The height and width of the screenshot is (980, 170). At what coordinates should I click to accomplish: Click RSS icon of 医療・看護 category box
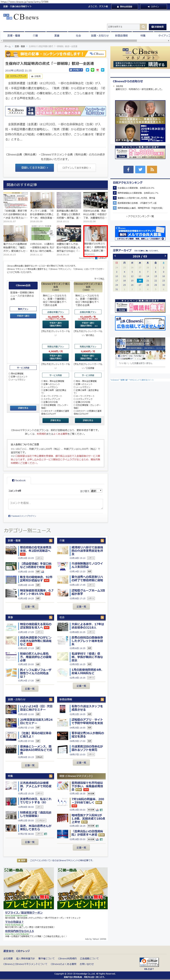coord(50,541)
